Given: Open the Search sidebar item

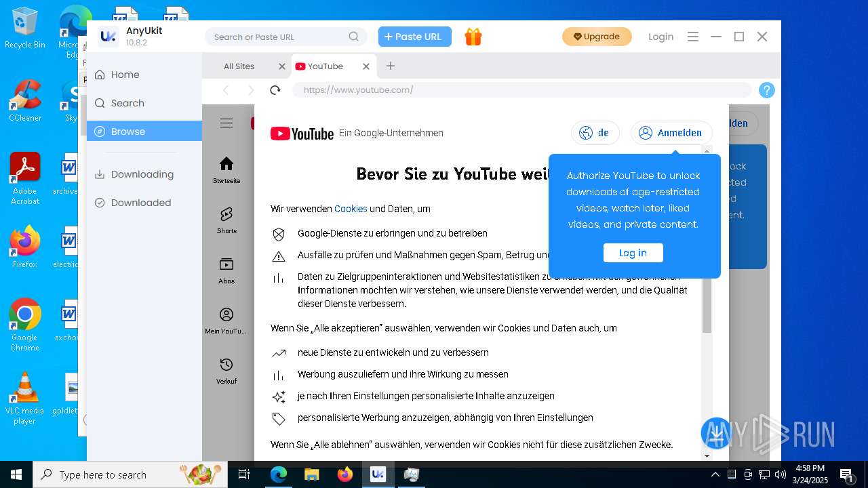Looking at the screenshot, I should 144,103.
